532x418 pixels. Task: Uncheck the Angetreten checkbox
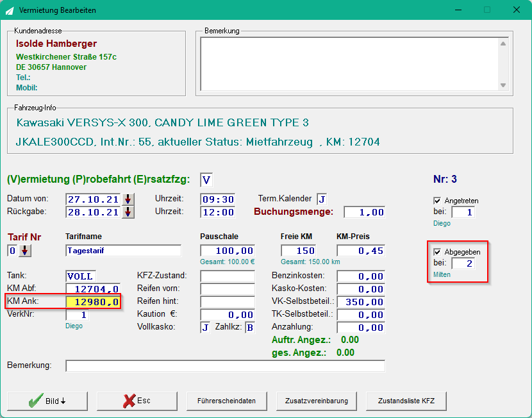tap(437, 201)
